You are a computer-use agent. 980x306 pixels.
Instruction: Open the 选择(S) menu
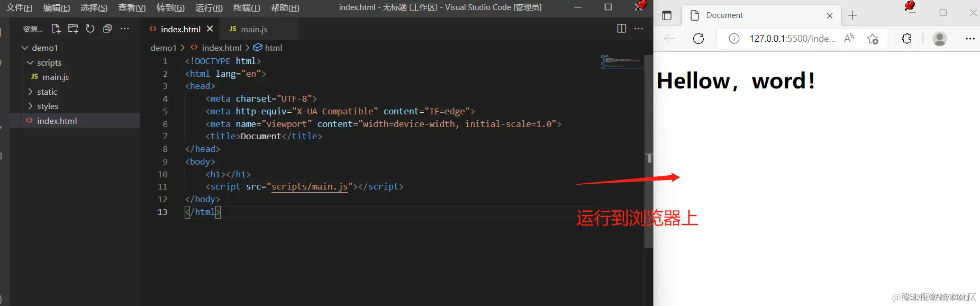tap(94, 7)
